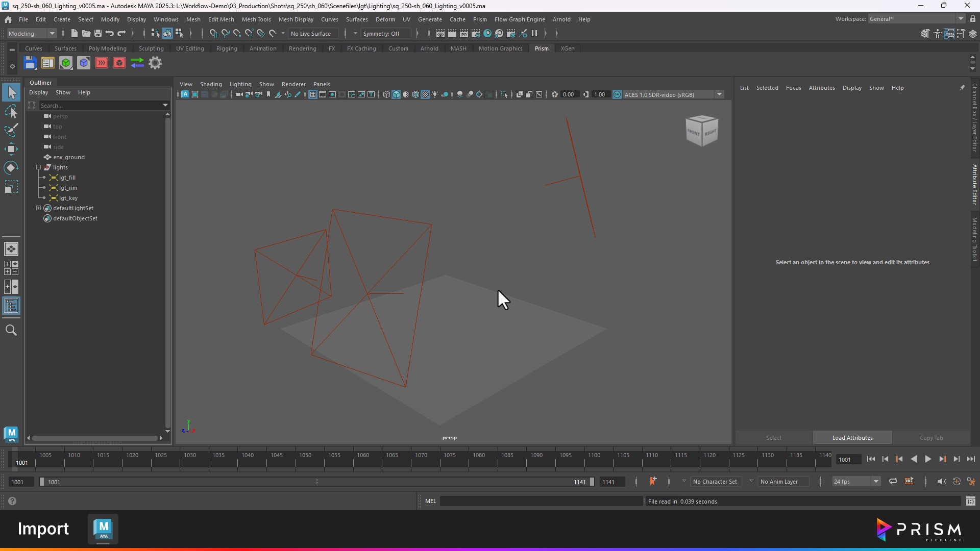Click the Save Scene icon in status line

pos(97,34)
